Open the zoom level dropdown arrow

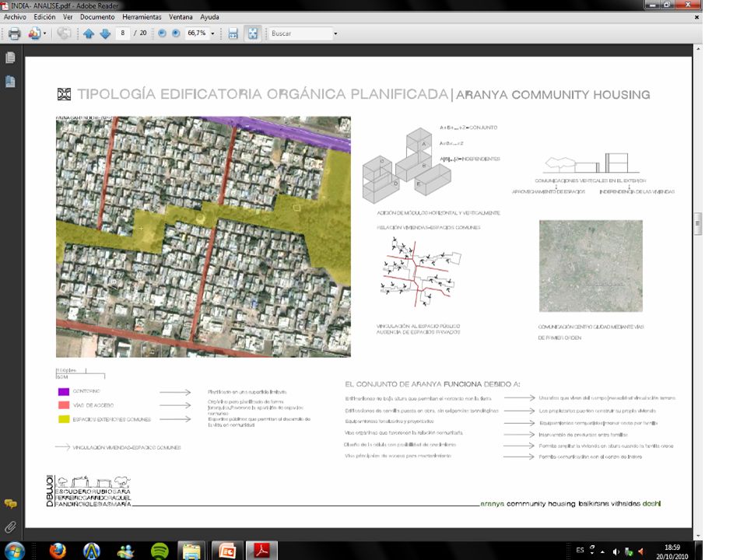point(212,33)
